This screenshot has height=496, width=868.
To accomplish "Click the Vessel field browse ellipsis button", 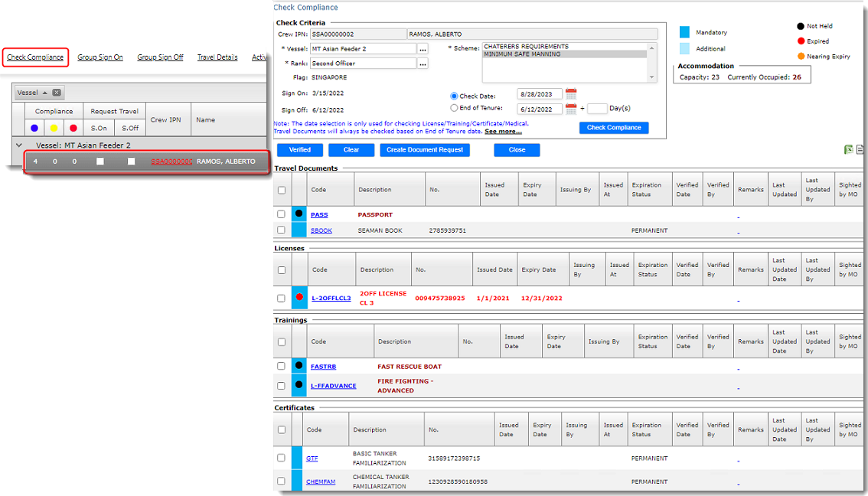I will point(422,49).
